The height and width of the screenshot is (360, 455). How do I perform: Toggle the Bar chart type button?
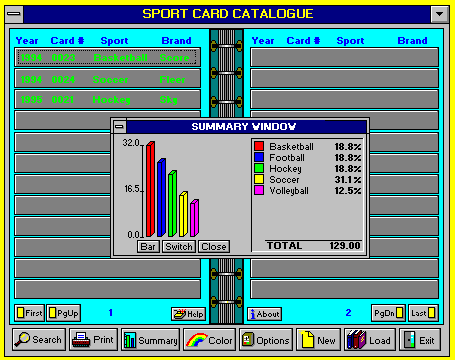click(148, 247)
